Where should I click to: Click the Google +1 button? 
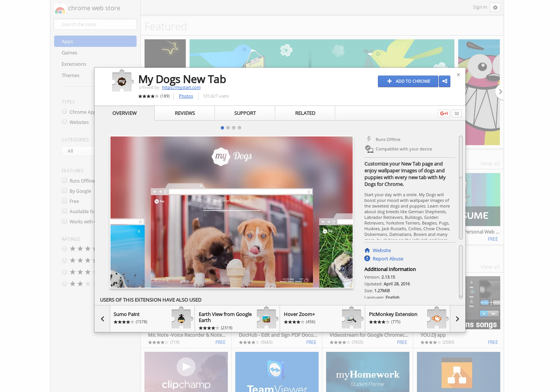click(444, 113)
